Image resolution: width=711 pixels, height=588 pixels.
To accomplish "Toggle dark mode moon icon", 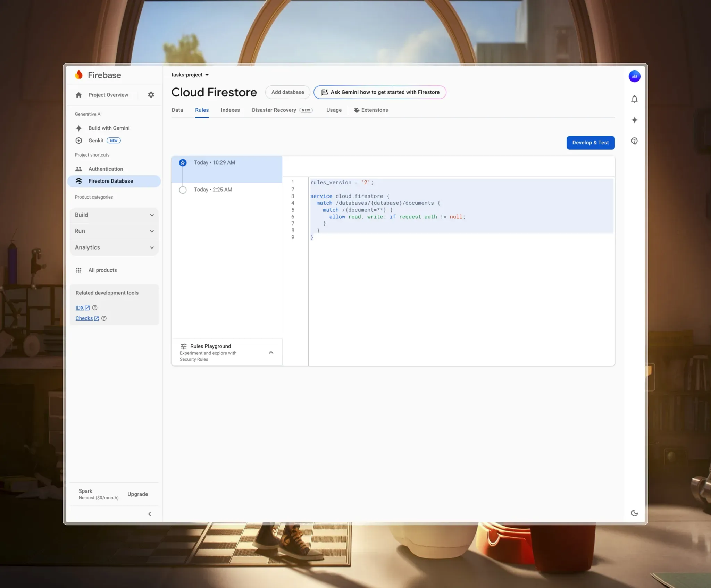I will (634, 513).
